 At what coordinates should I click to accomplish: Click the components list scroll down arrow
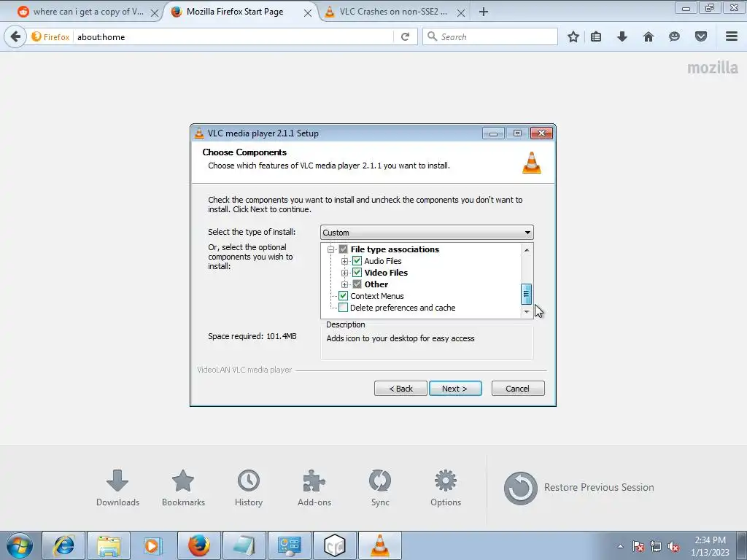527,312
